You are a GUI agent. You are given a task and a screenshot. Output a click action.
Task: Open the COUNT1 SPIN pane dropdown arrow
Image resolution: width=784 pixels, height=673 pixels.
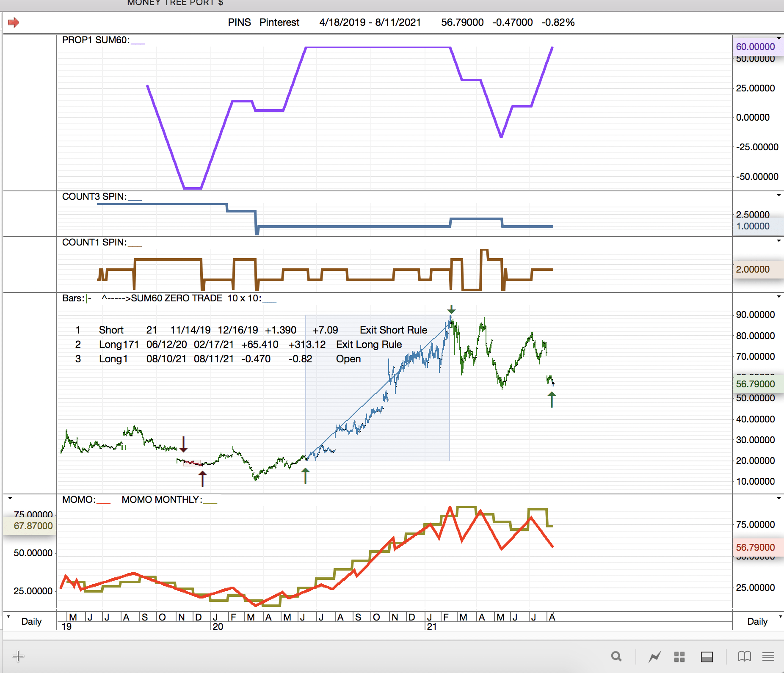778,241
